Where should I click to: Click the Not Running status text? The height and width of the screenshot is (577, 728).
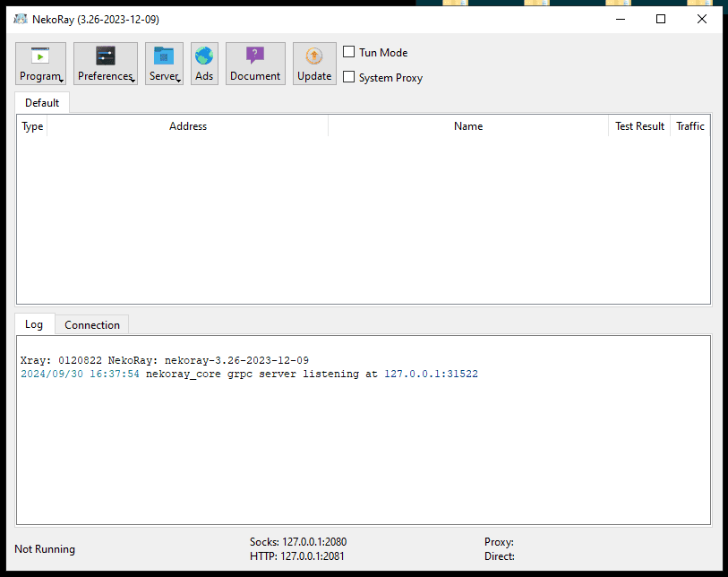[45, 549]
